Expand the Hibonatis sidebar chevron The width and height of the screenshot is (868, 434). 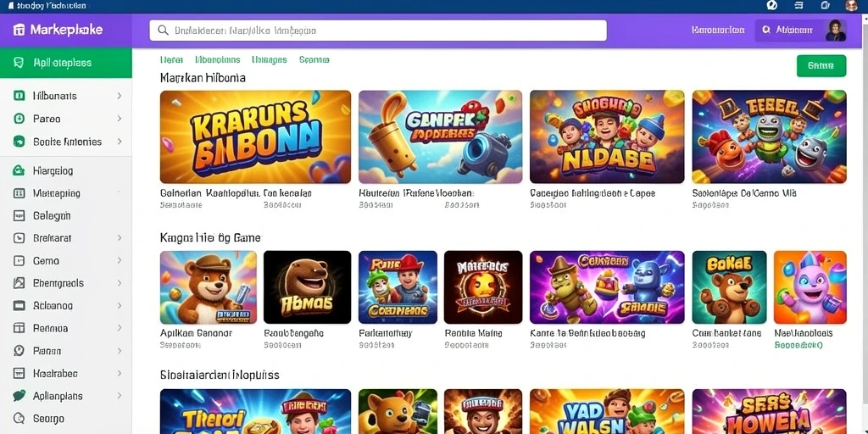[120, 96]
